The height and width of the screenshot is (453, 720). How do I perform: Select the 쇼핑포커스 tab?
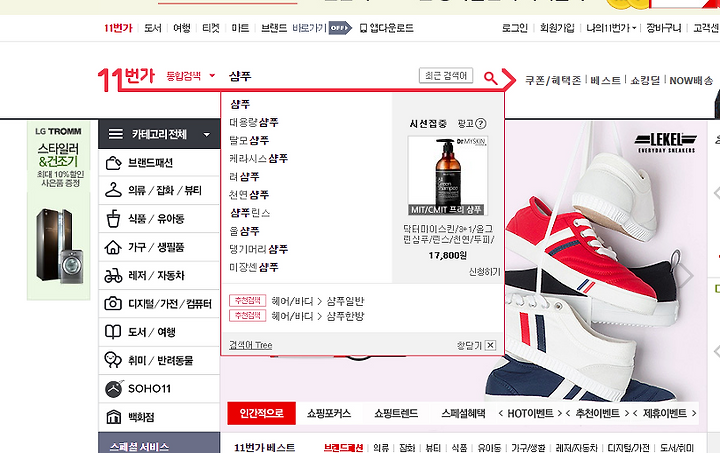[329, 414]
